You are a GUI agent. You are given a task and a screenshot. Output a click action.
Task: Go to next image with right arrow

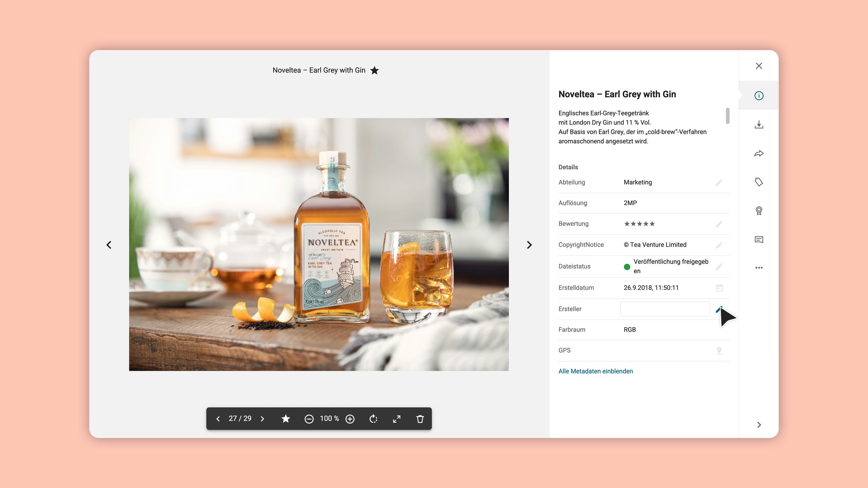coord(529,245)
